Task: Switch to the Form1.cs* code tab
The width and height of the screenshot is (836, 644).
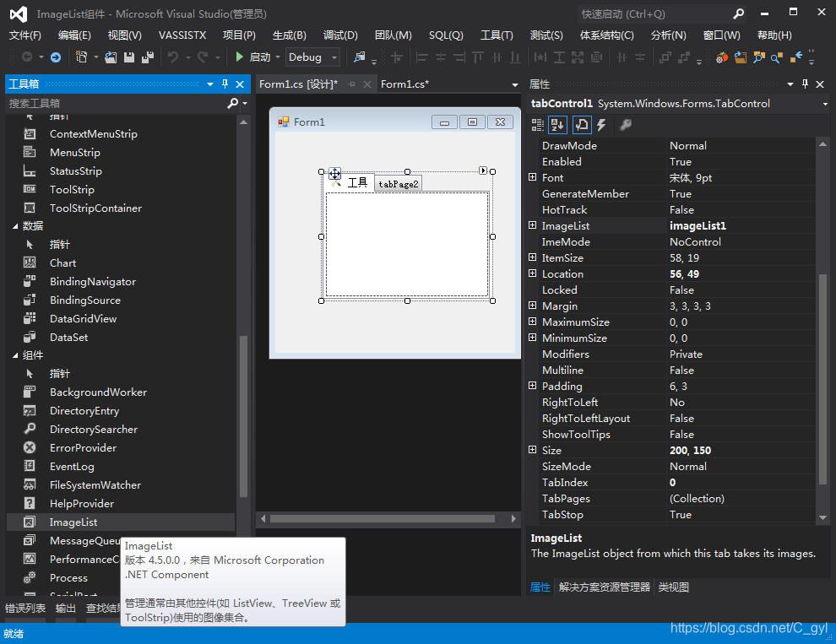Action: [x=404, y=84]
